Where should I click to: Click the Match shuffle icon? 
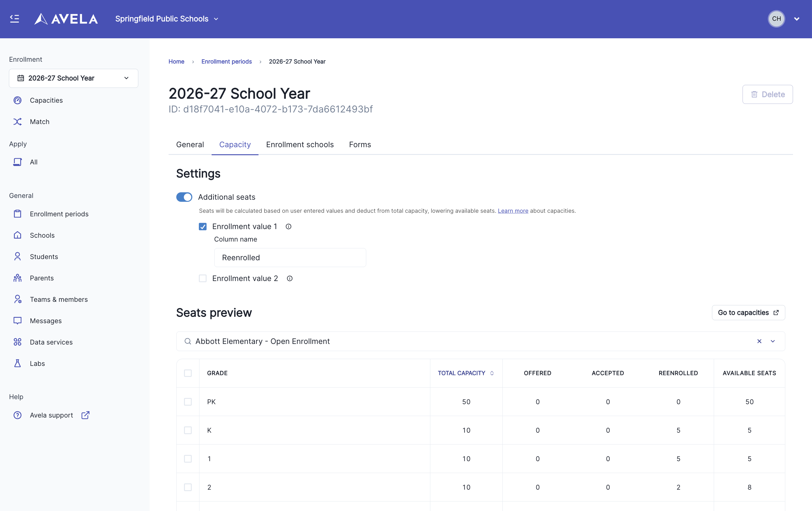(18, 122)
